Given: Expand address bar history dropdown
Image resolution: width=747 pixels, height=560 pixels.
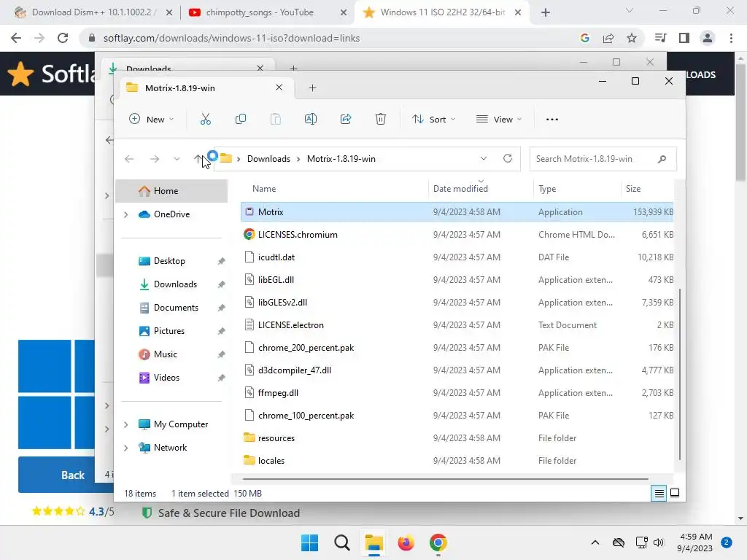Looking at the screenshot, I should coord(484,158).
